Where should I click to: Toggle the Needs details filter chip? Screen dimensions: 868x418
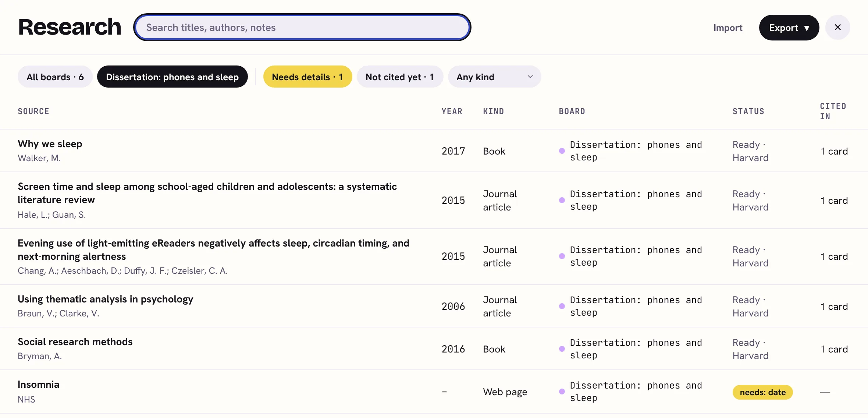[x=307, y=77]
